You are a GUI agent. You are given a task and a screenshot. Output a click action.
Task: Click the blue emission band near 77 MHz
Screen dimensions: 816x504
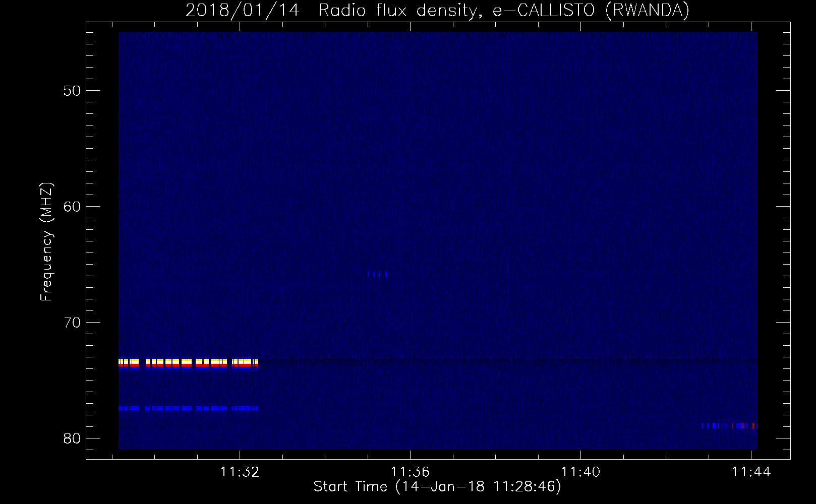tap(188, 408)
